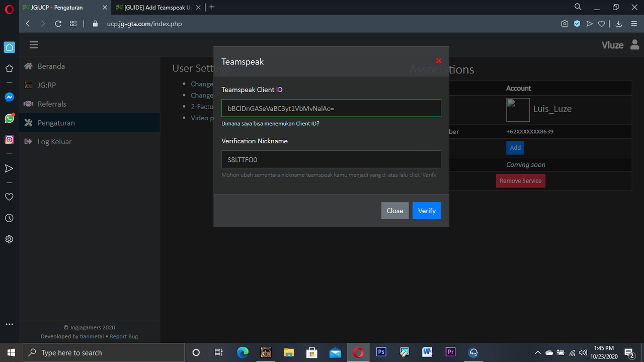The height and width of the screenshot is (362, 644).
Task: Open volume control in system tray
Action: pyautogui.click(x=583, y=352)
